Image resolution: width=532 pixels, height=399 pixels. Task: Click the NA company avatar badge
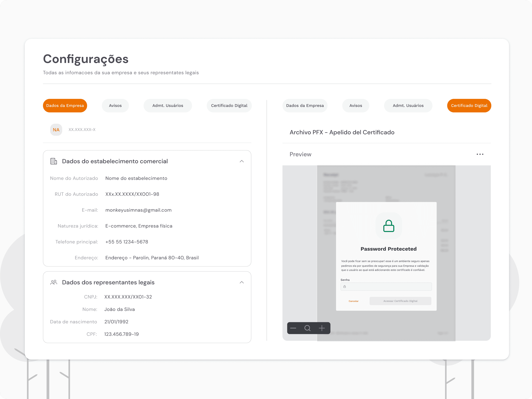click(56, 130)
